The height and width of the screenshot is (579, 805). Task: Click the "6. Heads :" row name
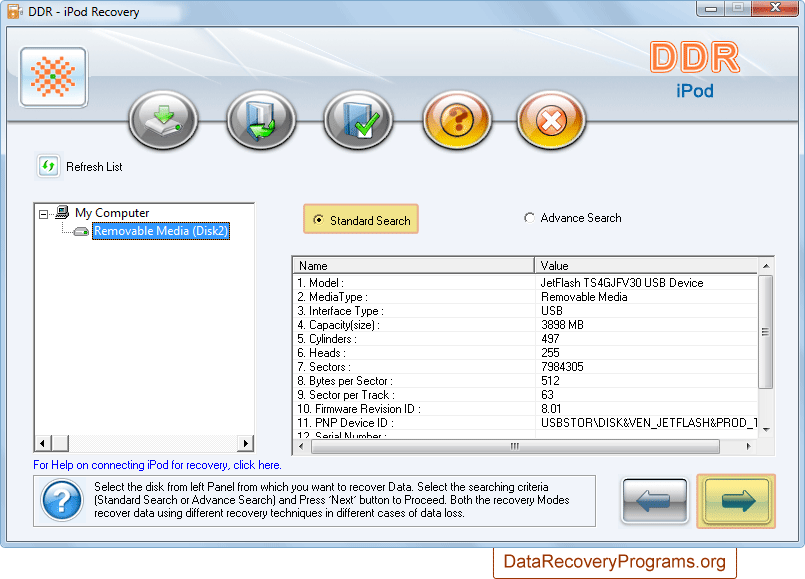pos(321,353)
